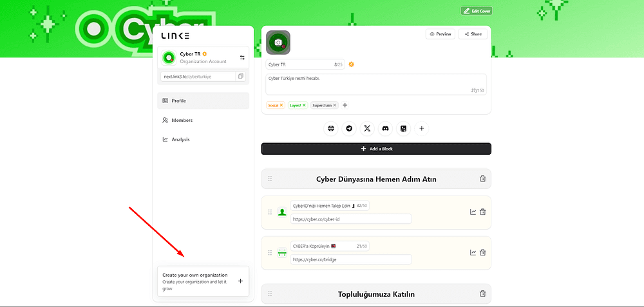Edit the https://cyber.co/cyber-id URL field
This screenshot has height=307, width=644.
point(351,219)
